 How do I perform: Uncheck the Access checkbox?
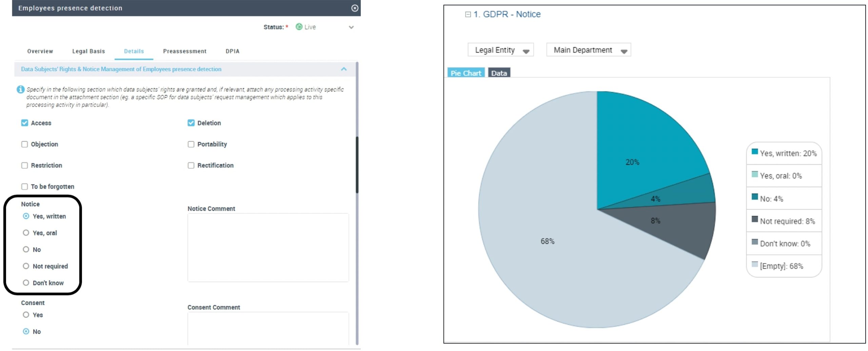tap(24, 123)
